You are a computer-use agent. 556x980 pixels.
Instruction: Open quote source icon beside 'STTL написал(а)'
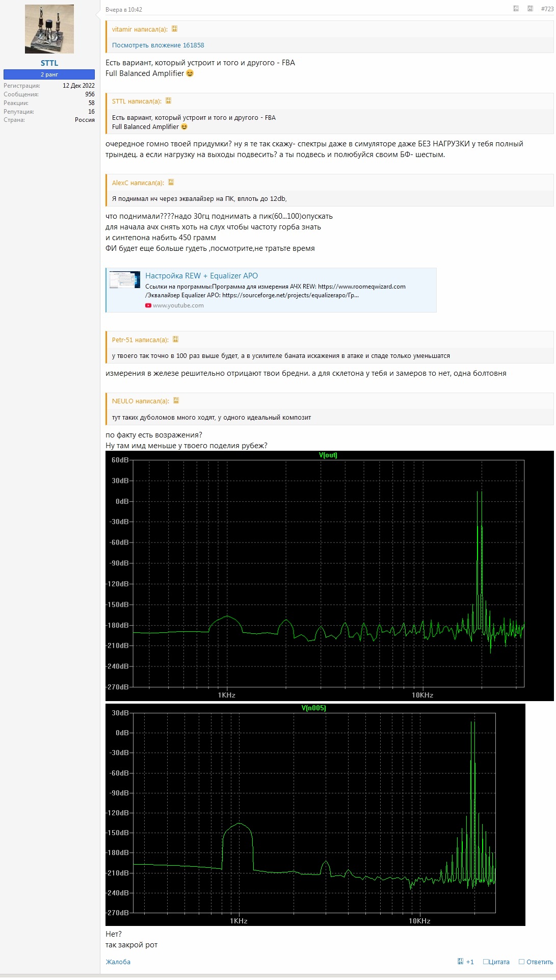[168, 101]
